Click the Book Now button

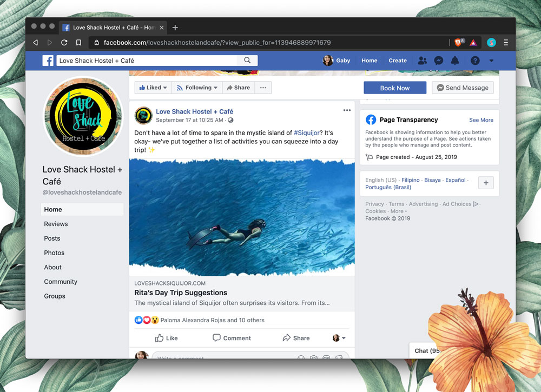[x=395, y=88]
